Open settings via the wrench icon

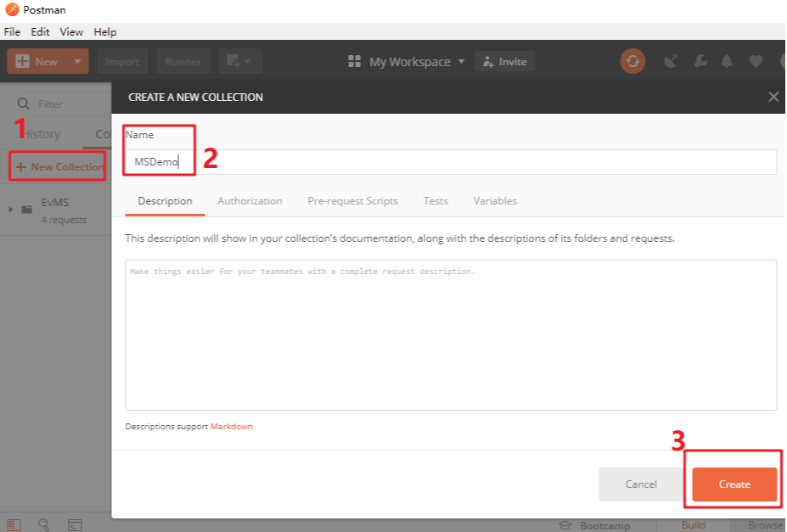[x=700, y=61]
